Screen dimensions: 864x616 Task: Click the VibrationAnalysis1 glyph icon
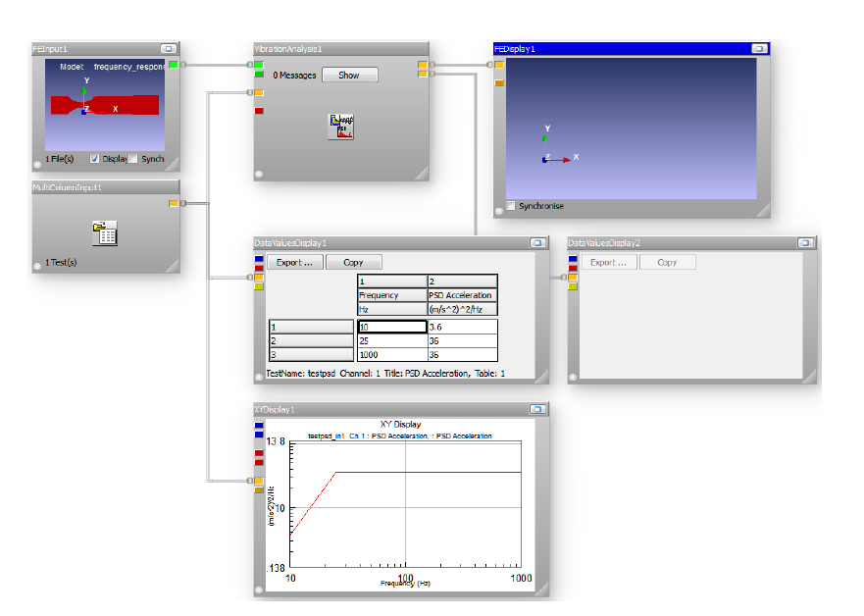[341, 127]
